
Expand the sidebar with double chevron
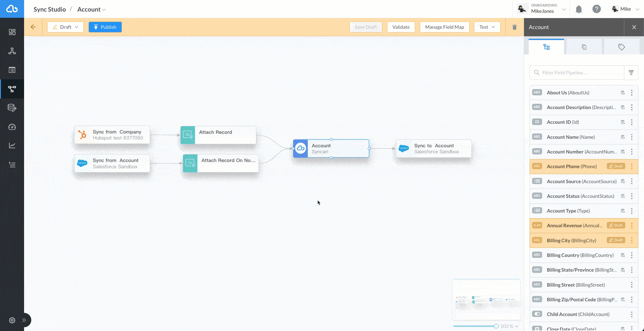click(x=24, y=320)
